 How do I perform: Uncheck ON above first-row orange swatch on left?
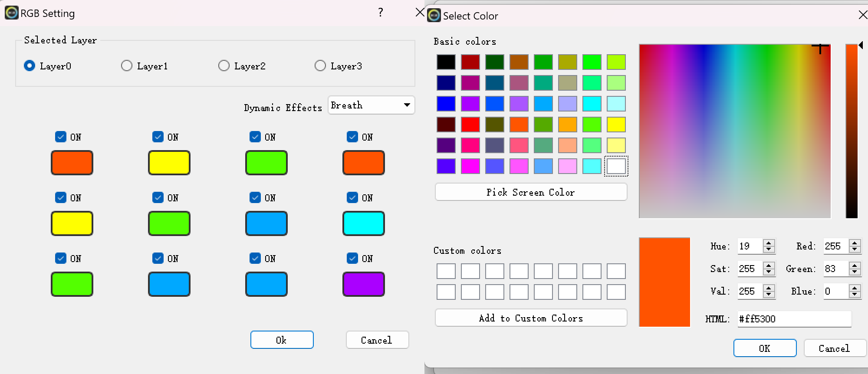[x=61, y=137]
